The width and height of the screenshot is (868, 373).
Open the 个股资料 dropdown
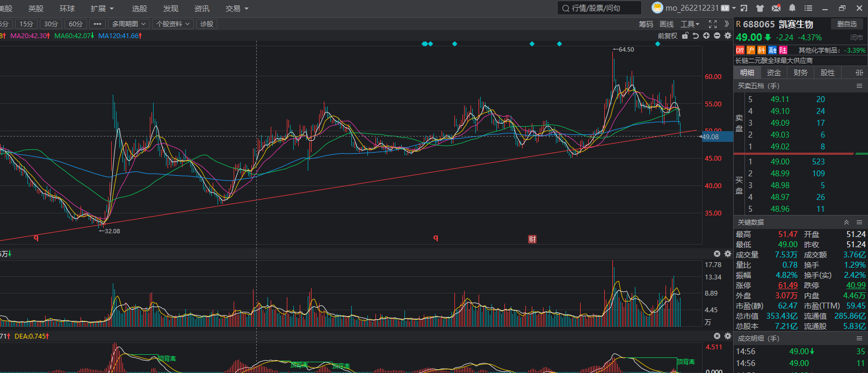pyautogui.click(x=172, y=24)
